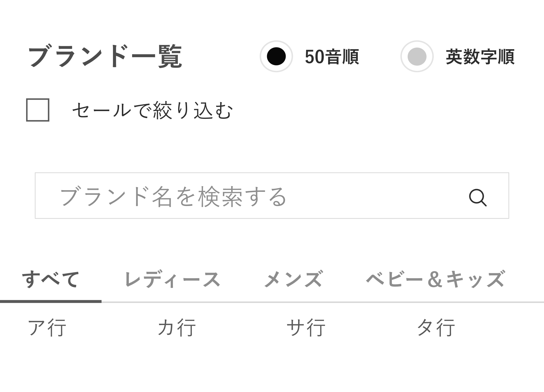Image resolution: width=544 pixels, height=392 pixels.
Task: Click the 50音順 label text
Action: (x=332, y=57)
